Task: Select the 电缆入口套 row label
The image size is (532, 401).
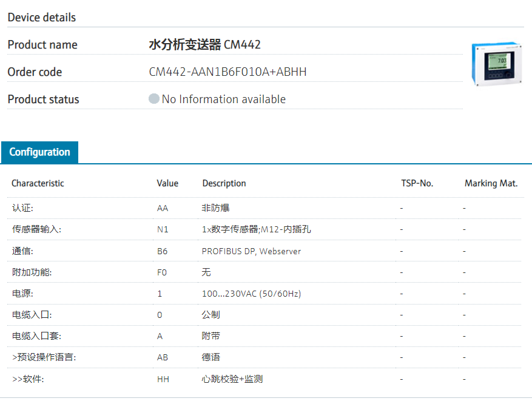Action: coord(36,336)
